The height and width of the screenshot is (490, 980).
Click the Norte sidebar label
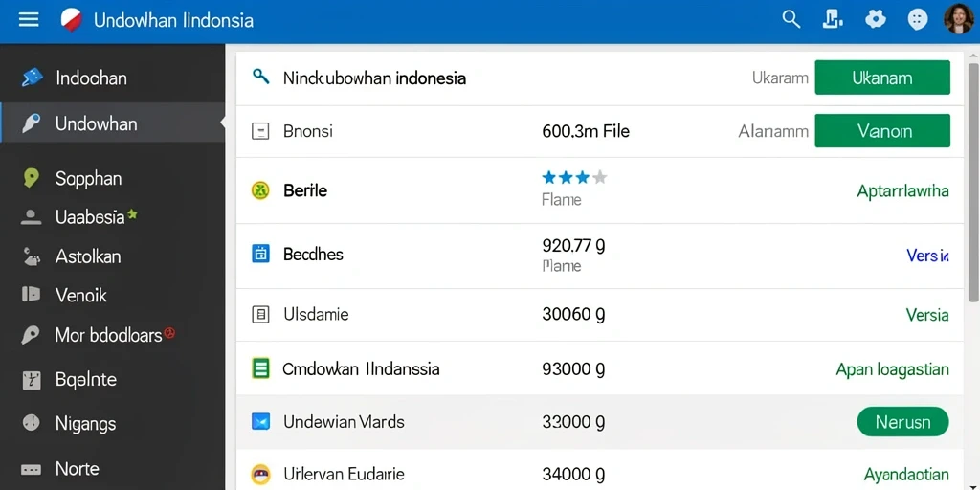[x=78, y=468]
